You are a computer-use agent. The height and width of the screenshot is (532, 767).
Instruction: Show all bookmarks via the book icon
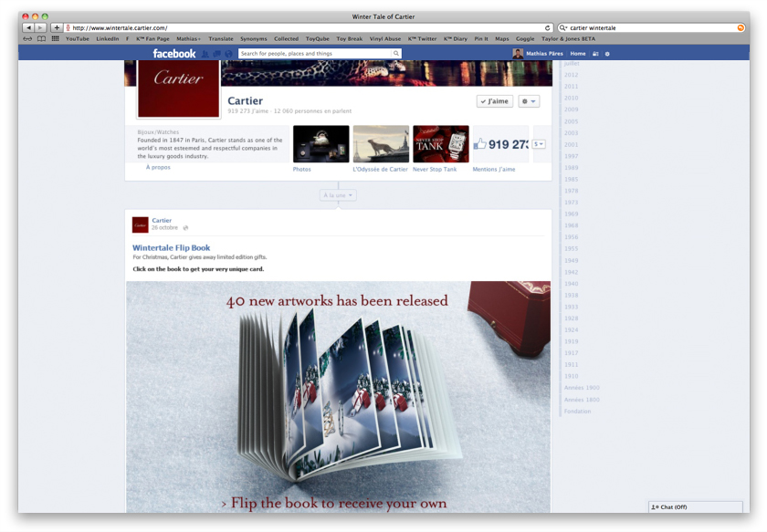pyautogui.click(x=42, y=38)
